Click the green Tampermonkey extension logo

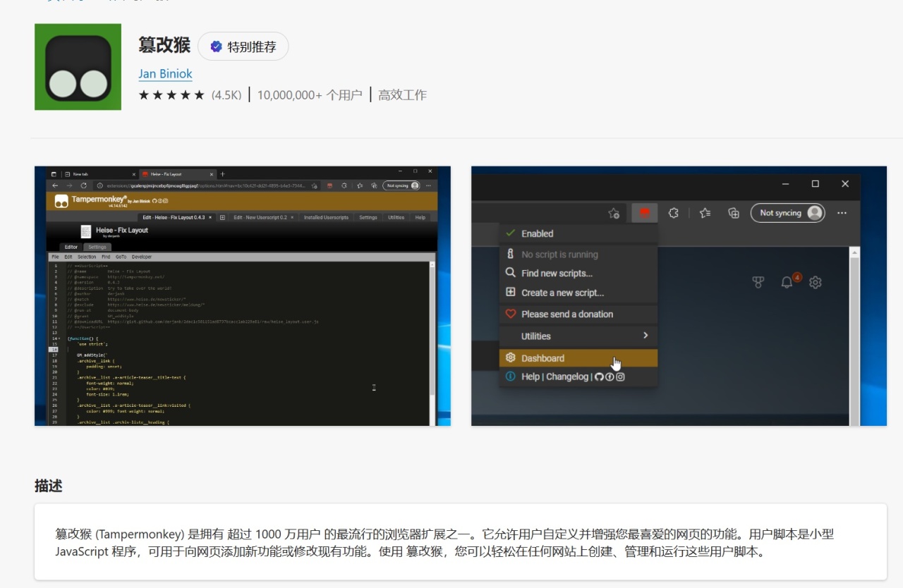[x=78, y=67]
